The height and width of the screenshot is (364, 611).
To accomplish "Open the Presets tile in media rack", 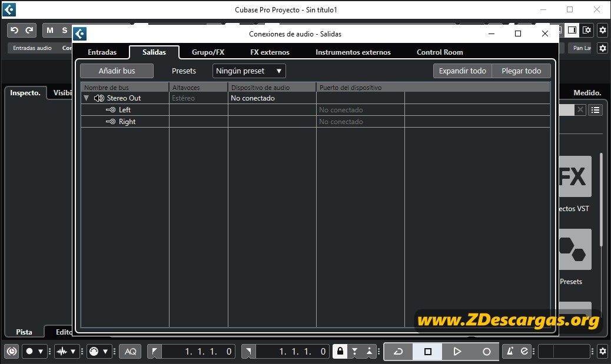I will pos(575,249).
